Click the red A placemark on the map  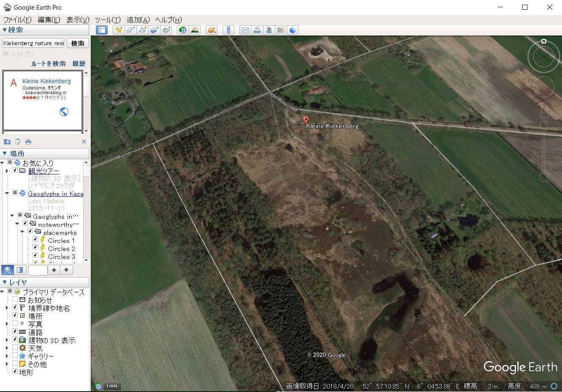coord(307,120)
